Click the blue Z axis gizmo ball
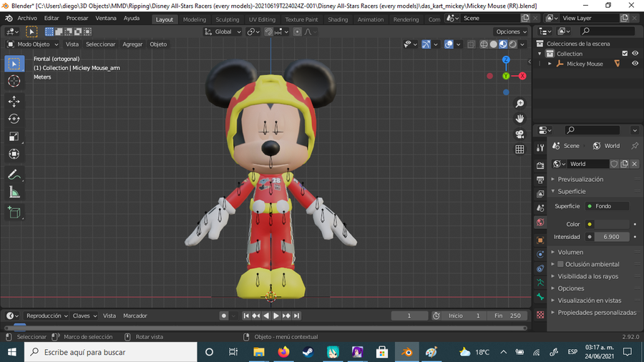Screen dimensions: 644x362 pyautogui.click(x=506, y=60)
